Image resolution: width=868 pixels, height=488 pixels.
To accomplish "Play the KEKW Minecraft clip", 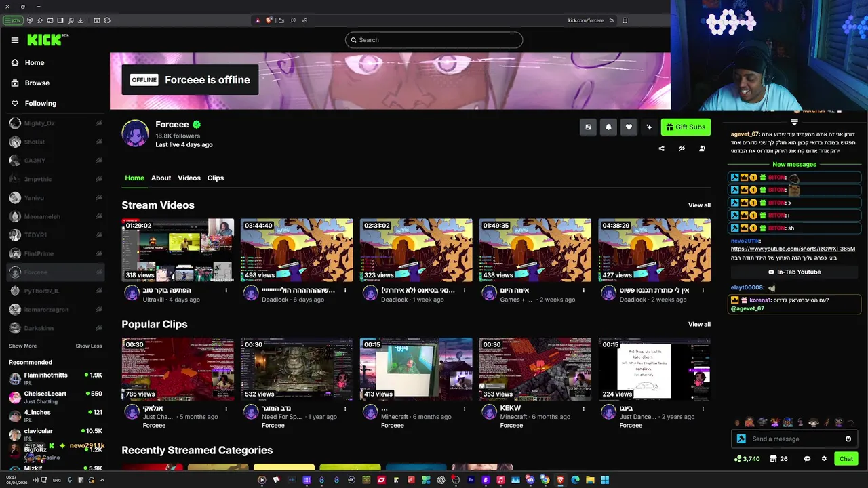I will click(x=535, y=369).
